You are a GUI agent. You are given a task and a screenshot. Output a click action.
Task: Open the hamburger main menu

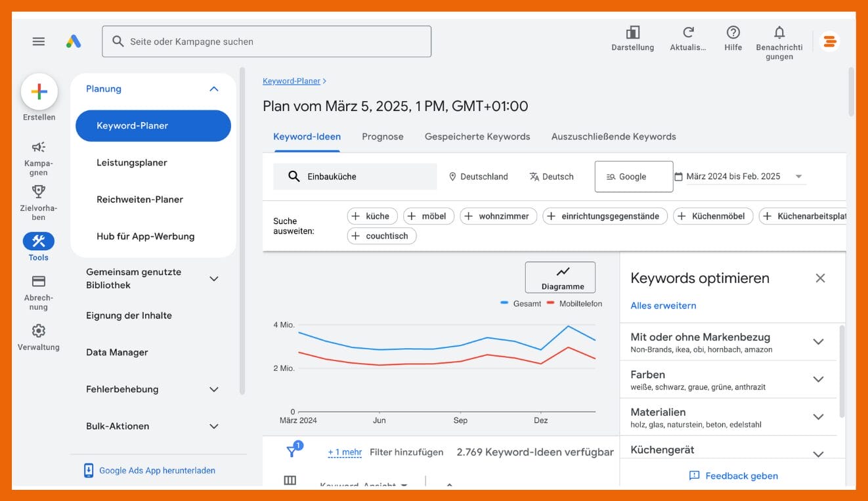coord(39,41)
